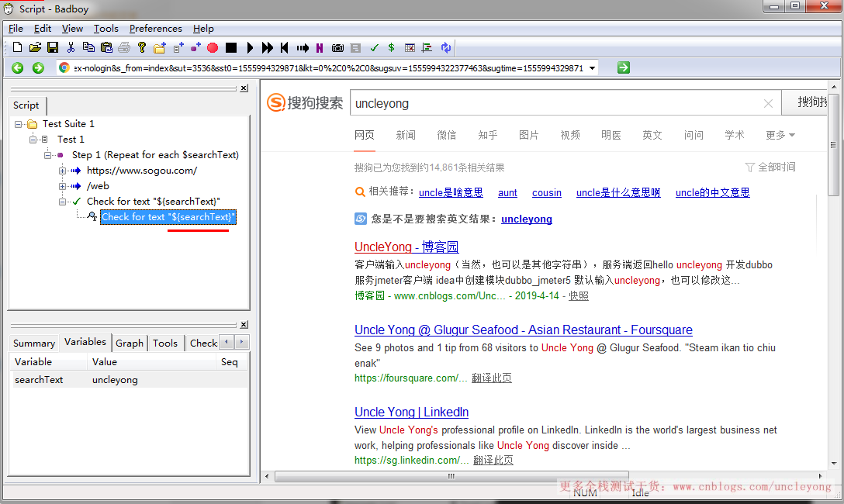Switch to the Tools tab in lower pane
Viewport: 844px width, 504px height.
tap(164, 343)
